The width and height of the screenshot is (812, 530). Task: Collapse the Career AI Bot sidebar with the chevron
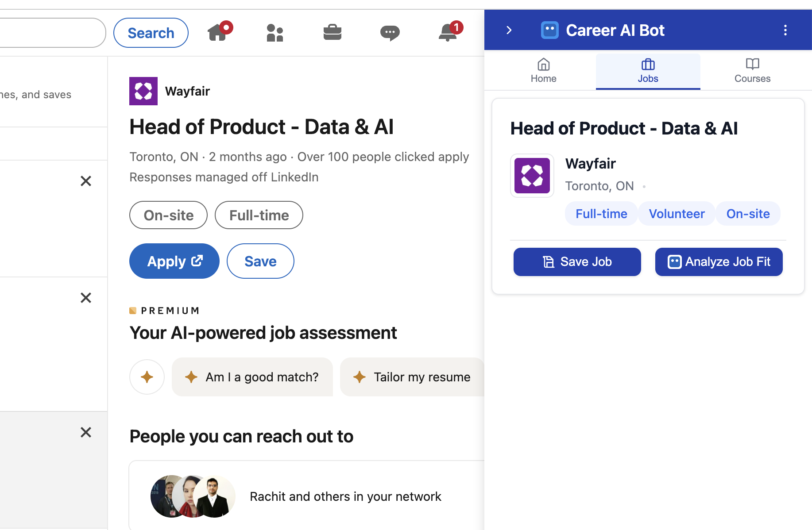point(509,30)
